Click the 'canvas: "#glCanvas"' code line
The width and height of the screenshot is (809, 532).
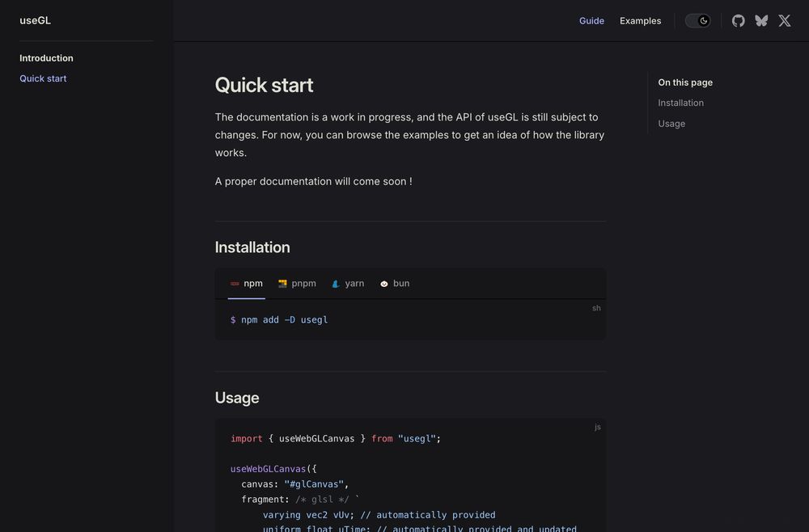(x=295, y=484)
